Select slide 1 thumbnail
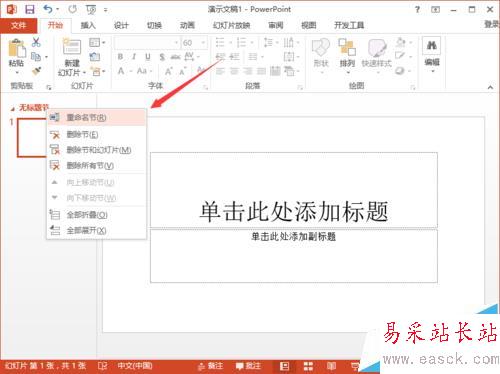The height and width of the screenshot is (374, 500). coord(32,137)
